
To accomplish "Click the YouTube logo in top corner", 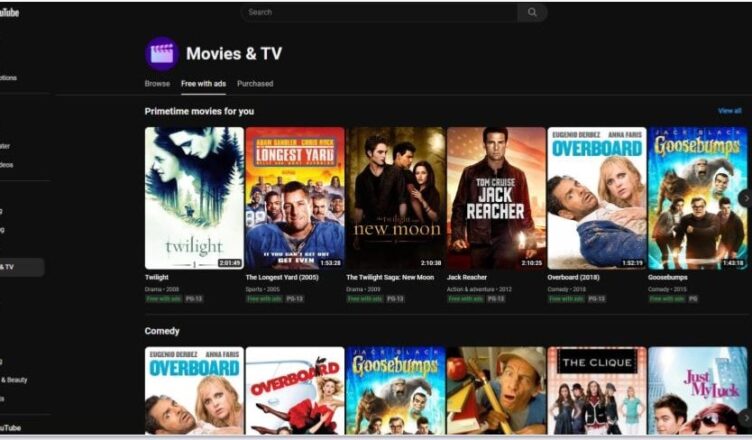I will 9,12.
